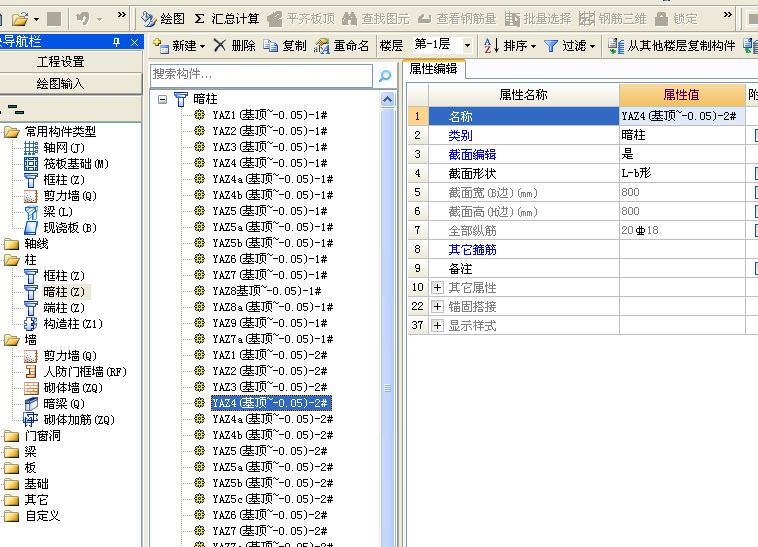Click the 全部纵筋 value cell
The width and height of the screenshot is (758, 547).
[682, 230]
